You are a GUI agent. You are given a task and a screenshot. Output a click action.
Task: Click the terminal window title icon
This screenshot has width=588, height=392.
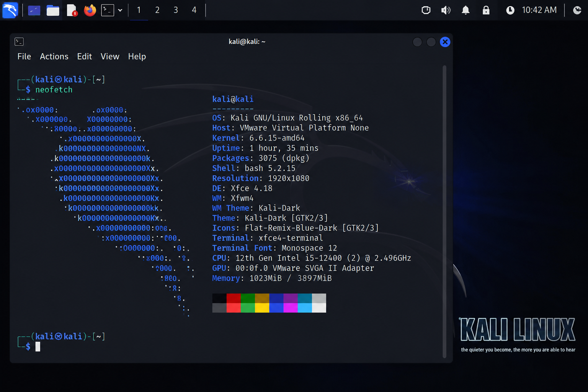click(x=19, y=42)
